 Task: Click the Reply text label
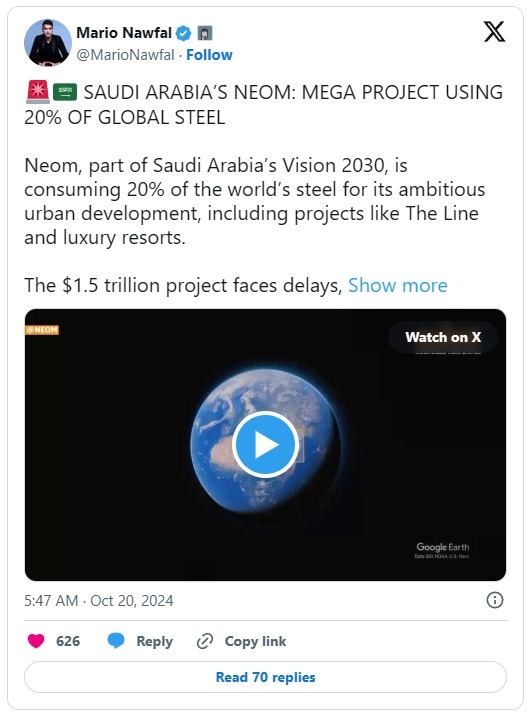tap(155, 641)
